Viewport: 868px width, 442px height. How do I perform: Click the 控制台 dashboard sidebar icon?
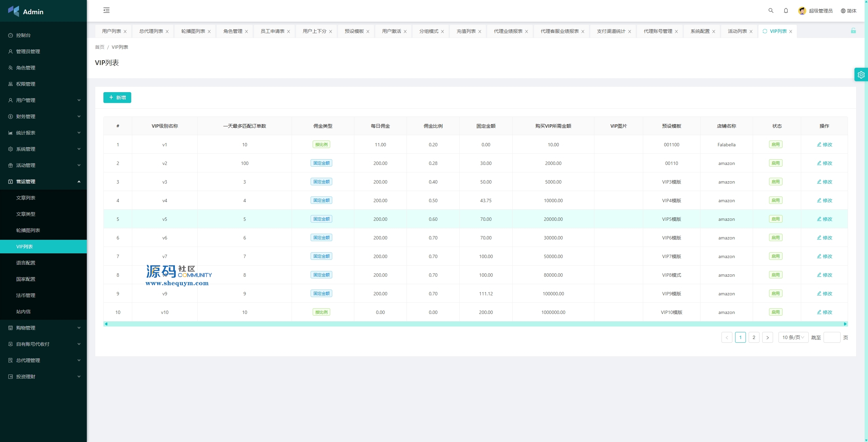pyautogui.click(x=11, y=35)
